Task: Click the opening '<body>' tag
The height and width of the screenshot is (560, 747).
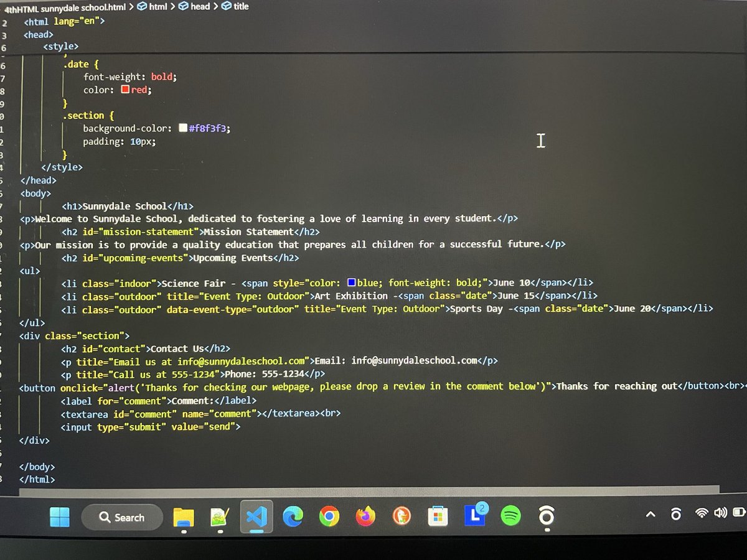Action: (x=35, y=193)
